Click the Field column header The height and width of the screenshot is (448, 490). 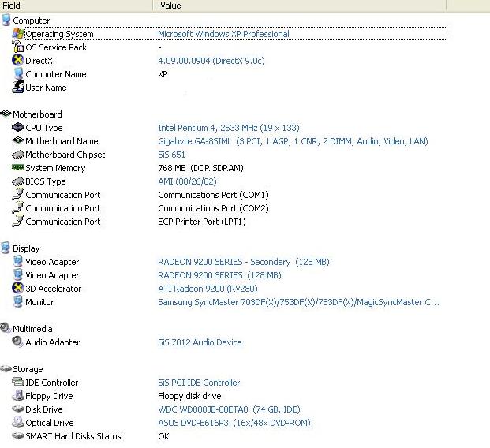coord(12,6)
